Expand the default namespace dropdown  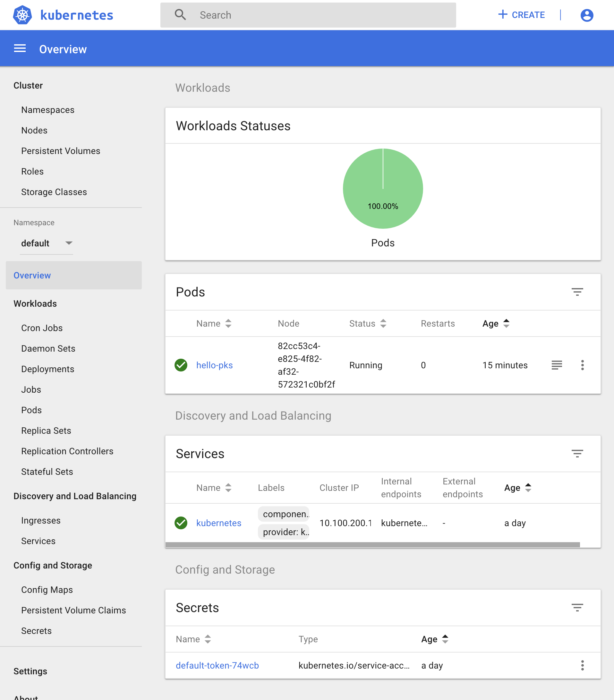[x=47, y=243]
